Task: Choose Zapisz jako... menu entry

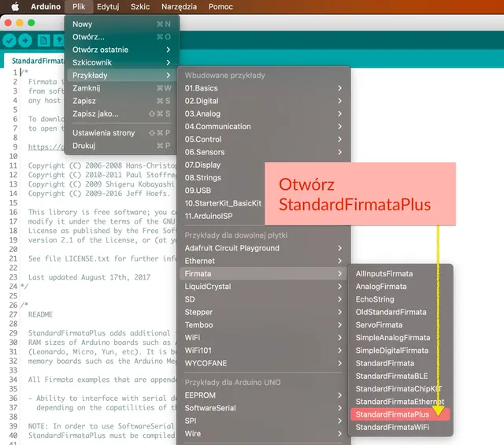Action: pos(121,114)
